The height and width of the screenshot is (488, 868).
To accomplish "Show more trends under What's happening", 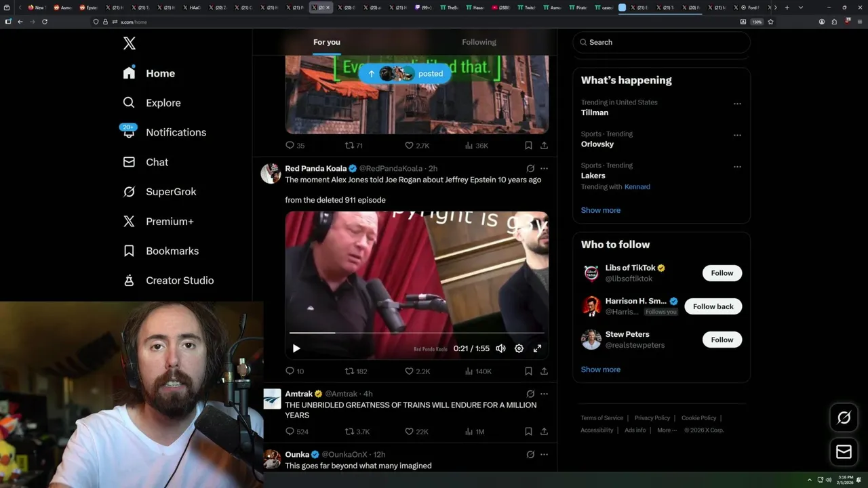I will (x=601, y=210).
